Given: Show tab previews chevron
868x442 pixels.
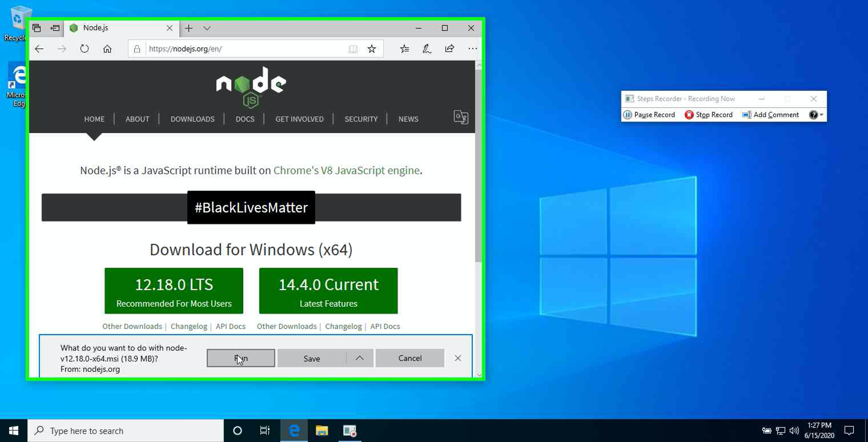Looking at the screenshot, I should (207, 28).
